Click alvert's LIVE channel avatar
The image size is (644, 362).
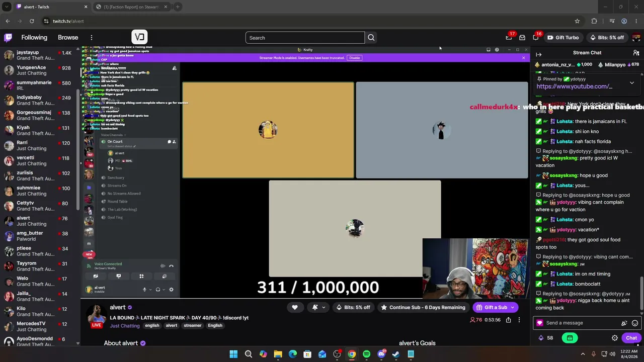(96, 316)
